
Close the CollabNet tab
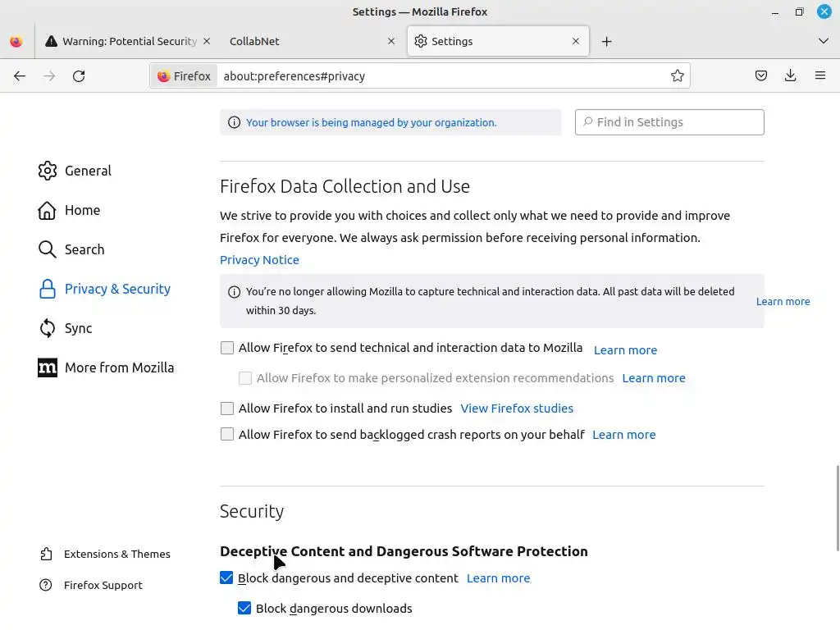point(391,41)
